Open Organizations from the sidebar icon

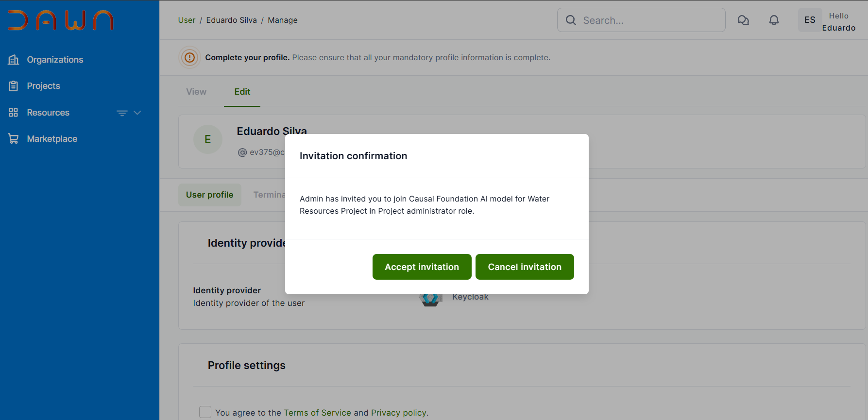[x=14, y=60]
